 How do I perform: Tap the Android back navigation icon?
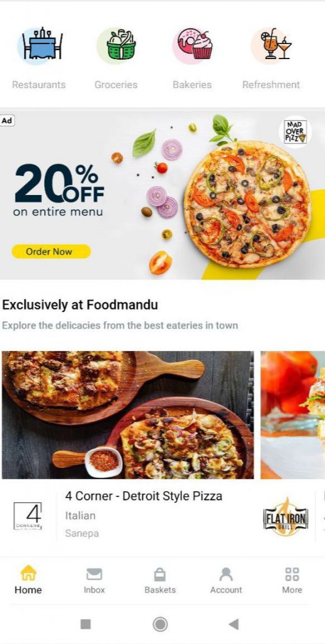point(233,625)
